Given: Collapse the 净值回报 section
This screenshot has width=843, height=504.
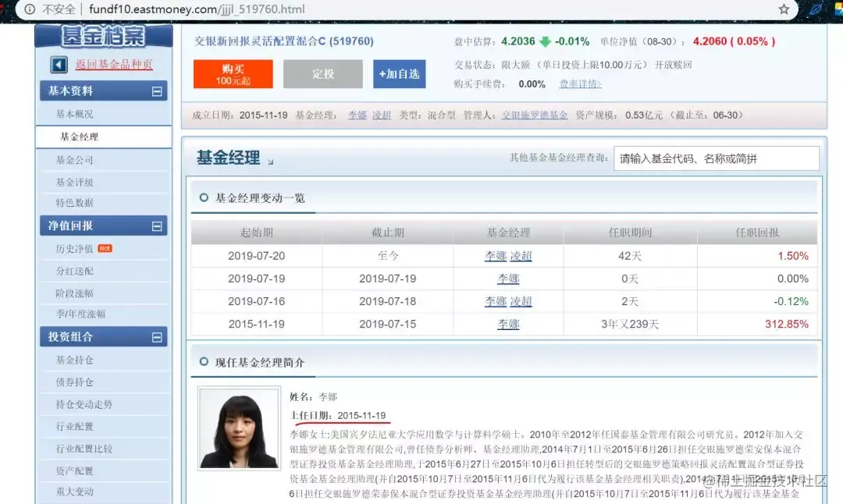Looking at the screenshot, I should pos(157,226).
